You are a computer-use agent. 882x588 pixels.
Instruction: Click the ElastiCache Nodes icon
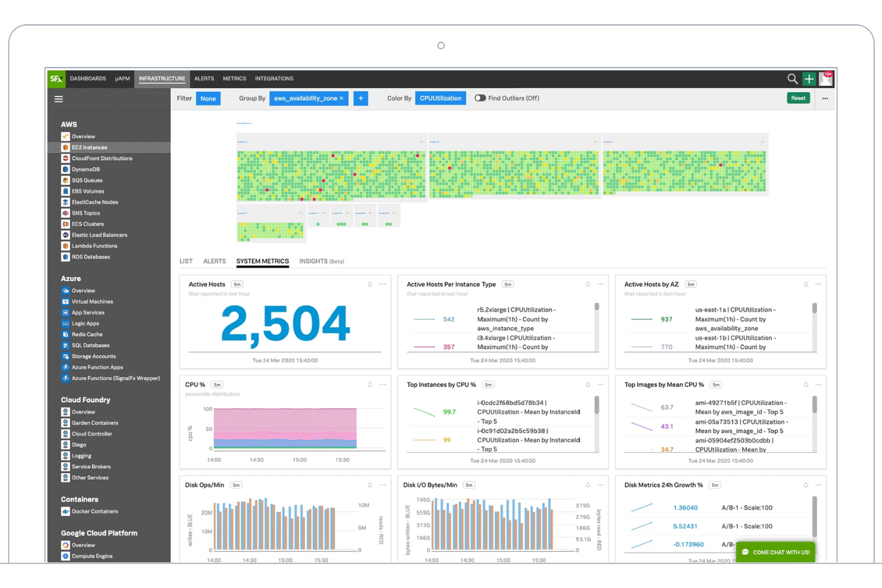tap(66, 202)
